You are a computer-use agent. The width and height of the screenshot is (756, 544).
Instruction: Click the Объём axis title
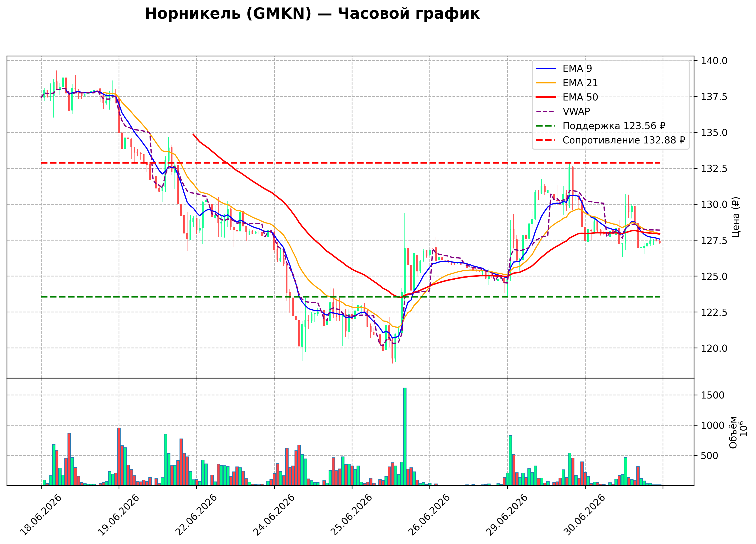click(733, 432)
